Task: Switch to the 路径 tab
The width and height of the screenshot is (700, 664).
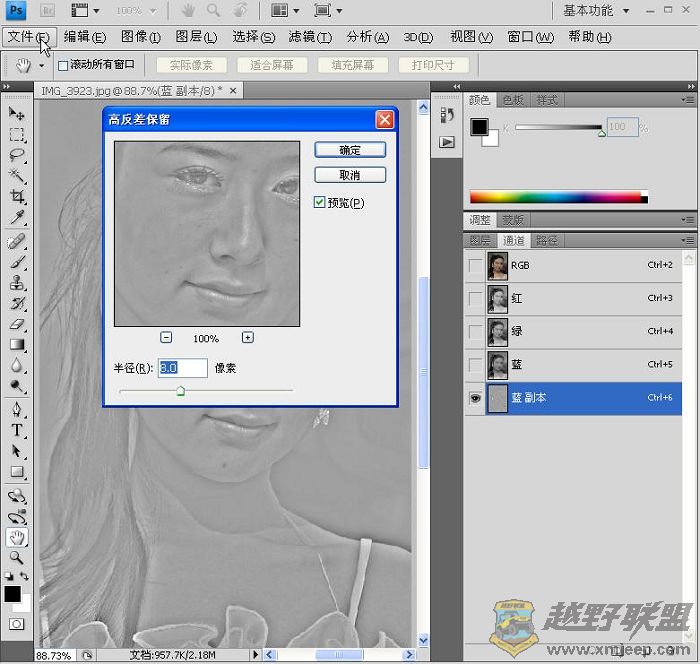Action: pos(547,241)
